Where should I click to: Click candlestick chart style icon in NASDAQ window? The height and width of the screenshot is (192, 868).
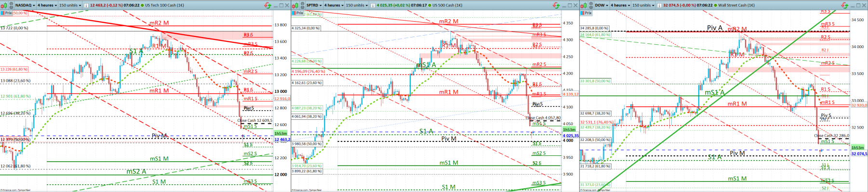coord(4,5)
